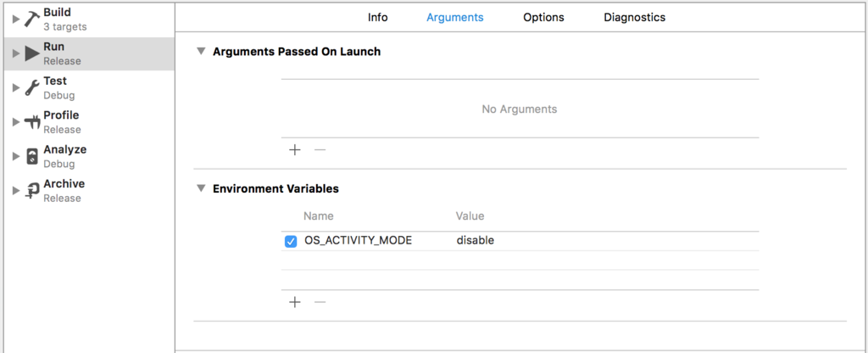Click the Build hammer icon

[31, 20]
